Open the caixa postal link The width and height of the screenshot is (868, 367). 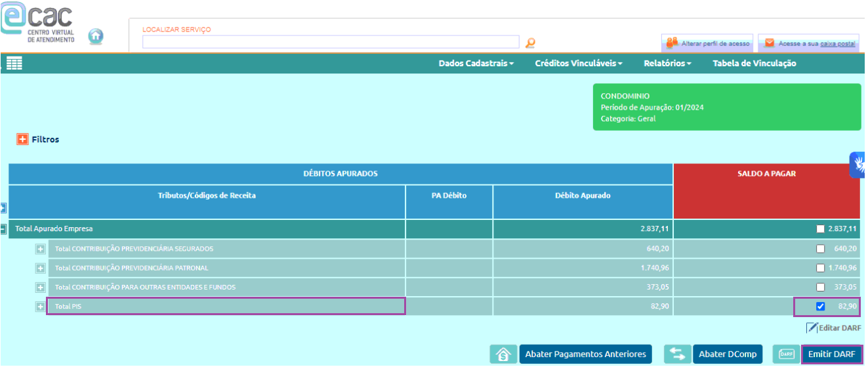[x=838, y=43]
